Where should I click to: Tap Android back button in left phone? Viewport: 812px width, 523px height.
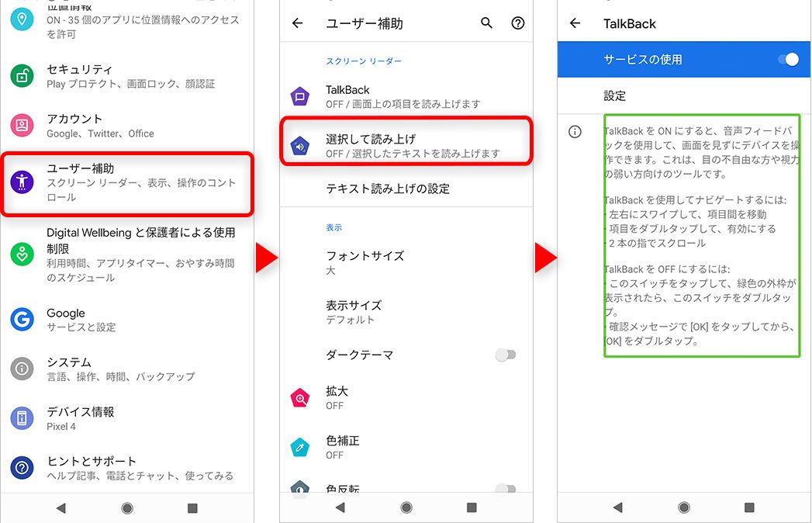61,508
